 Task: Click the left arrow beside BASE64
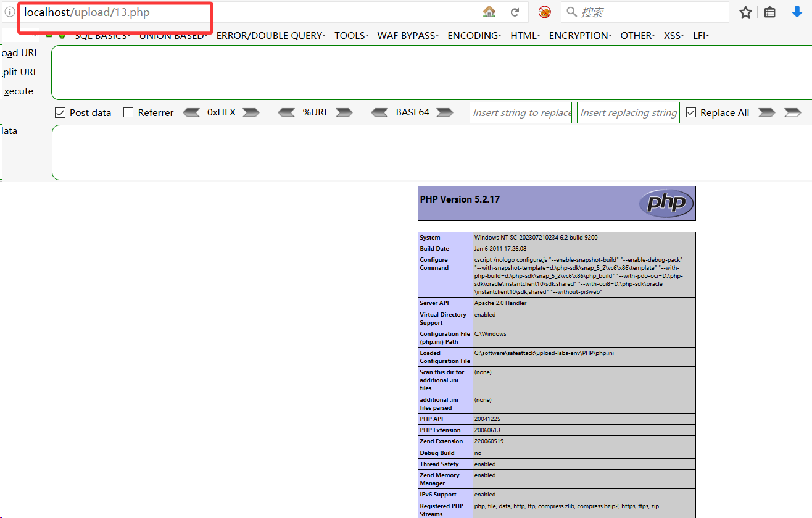[379, 112]
